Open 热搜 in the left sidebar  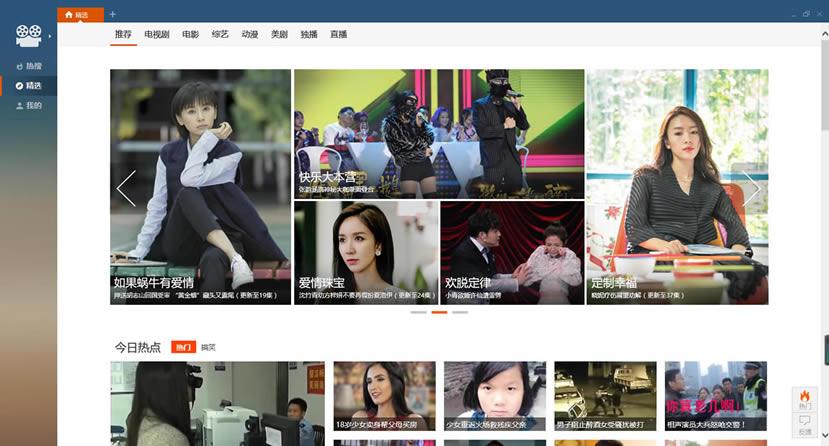pyautogui.click(x=29, y=66)
